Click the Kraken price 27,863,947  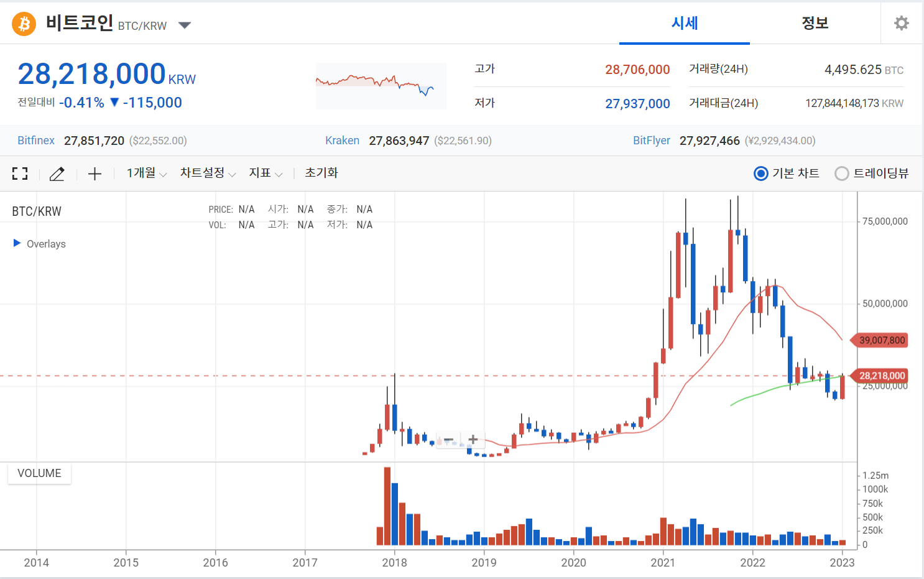tap(399, 141)
